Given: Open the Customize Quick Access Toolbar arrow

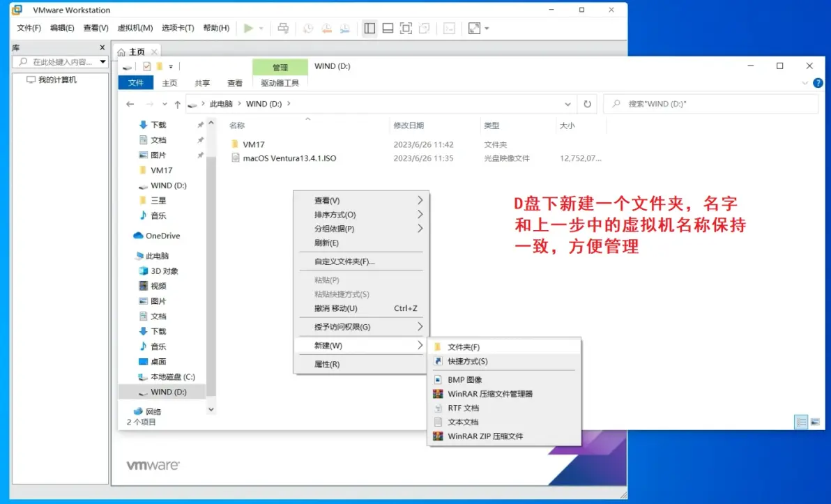Looking at the screenshot, I should click(x=171, y=66).
